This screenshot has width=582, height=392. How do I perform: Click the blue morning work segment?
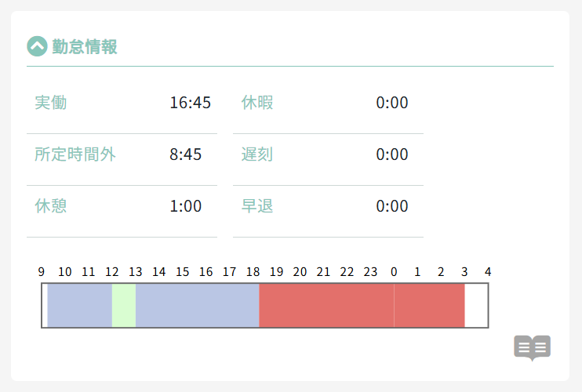pyautogui.click(x=79, y=305)
